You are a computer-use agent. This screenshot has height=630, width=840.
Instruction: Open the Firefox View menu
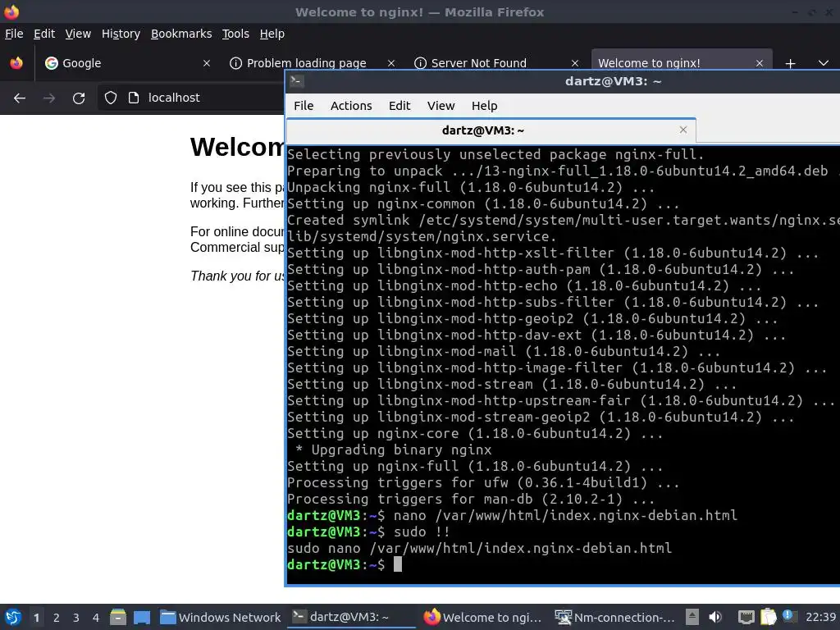coord(78,34)
